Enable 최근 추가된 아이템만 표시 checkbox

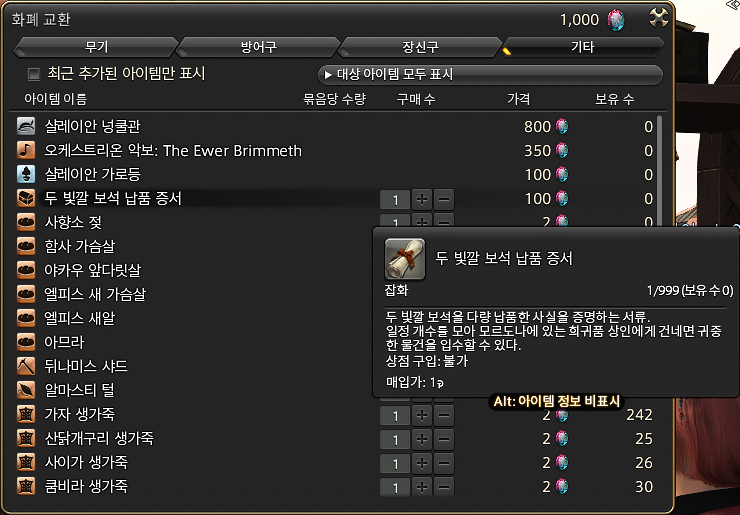(34, 74)
